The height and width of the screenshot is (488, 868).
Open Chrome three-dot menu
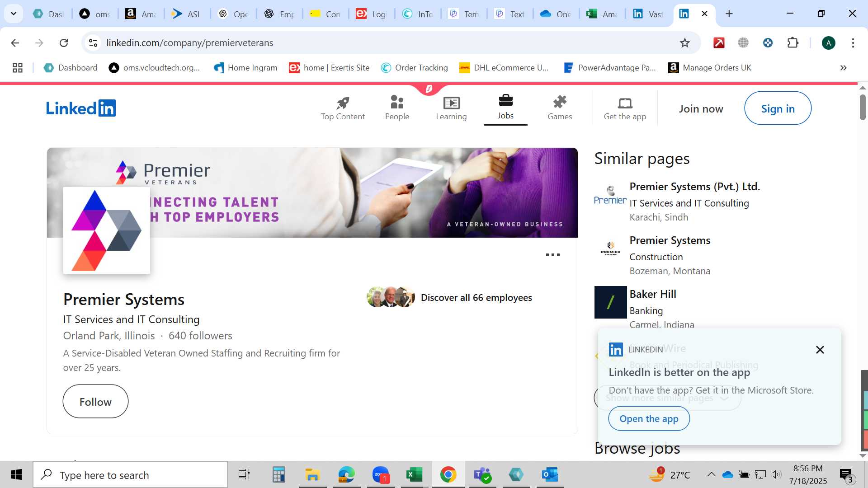click(853, 43)
